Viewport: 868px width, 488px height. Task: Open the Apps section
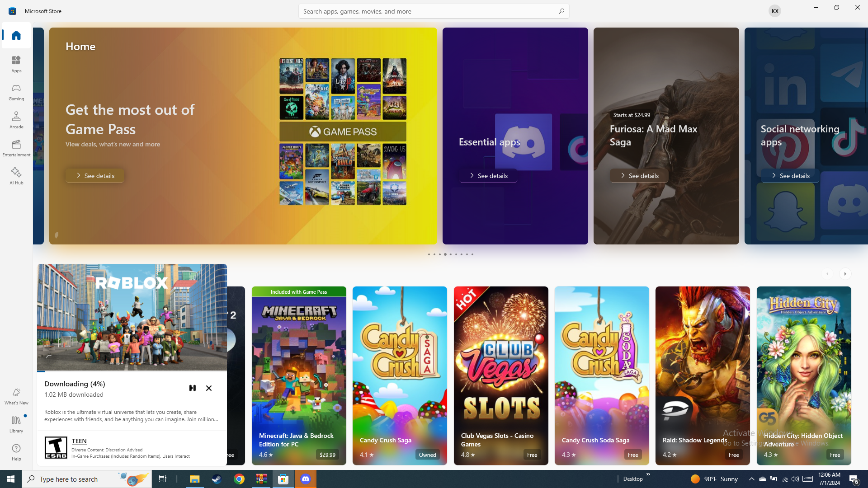pos(16,64)
